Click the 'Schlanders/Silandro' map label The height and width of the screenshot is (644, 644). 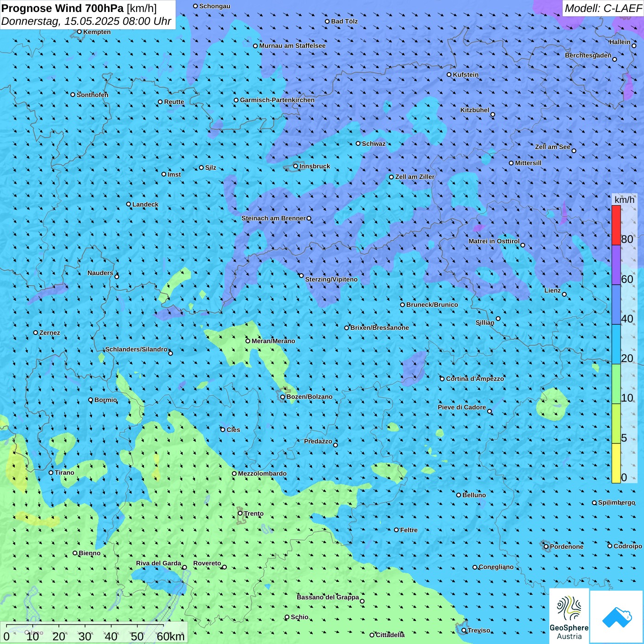(x=136, y=349)
